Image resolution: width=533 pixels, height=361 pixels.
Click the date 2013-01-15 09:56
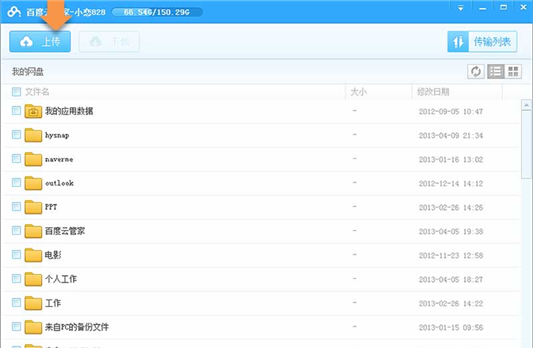pos(451,327)
